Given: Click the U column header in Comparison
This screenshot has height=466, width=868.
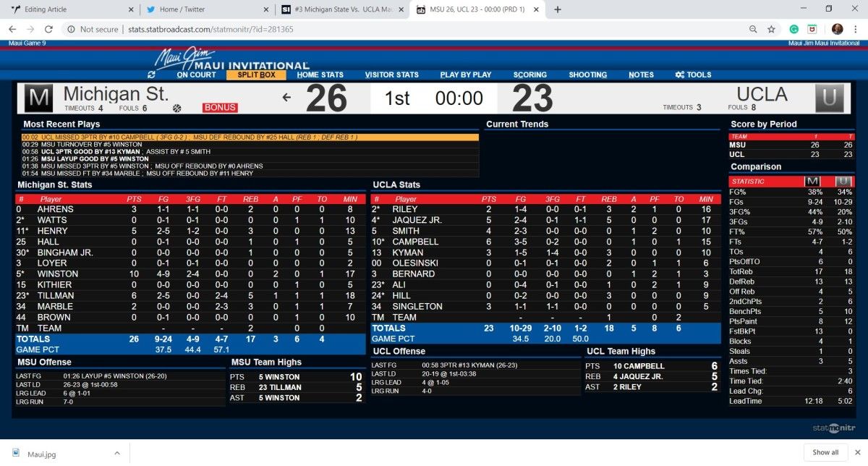Looking at the screenshot, I should point(844,181).
